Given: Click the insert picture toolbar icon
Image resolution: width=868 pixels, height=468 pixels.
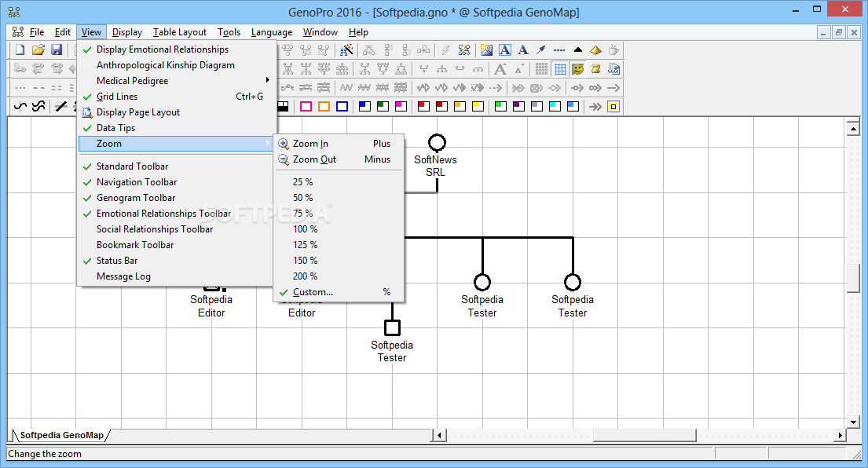Looking at the screenshot, I should [486, 50].
